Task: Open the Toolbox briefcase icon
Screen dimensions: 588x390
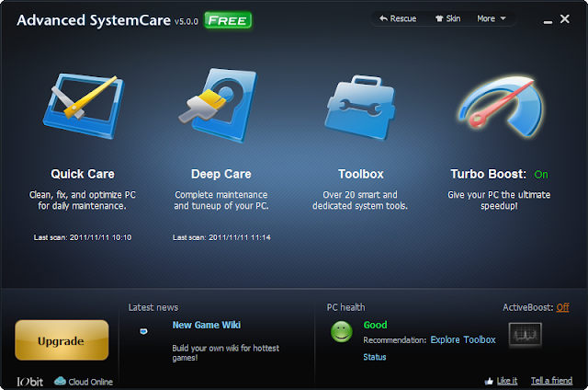Action: click(x=360, y=108)
